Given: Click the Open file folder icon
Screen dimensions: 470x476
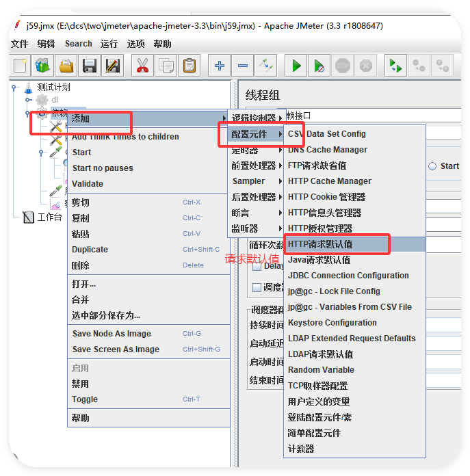Looking at the screenshot, I should [x=66, y=65].
